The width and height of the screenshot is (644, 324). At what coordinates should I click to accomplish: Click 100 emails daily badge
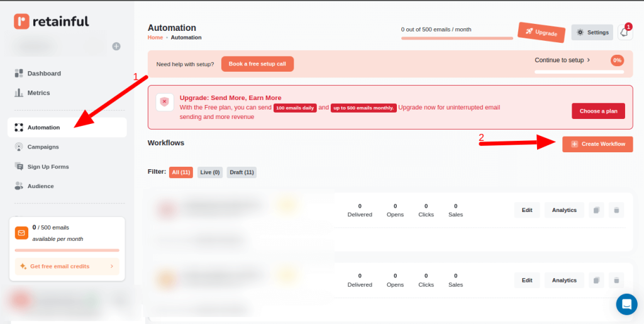[295, 108]
